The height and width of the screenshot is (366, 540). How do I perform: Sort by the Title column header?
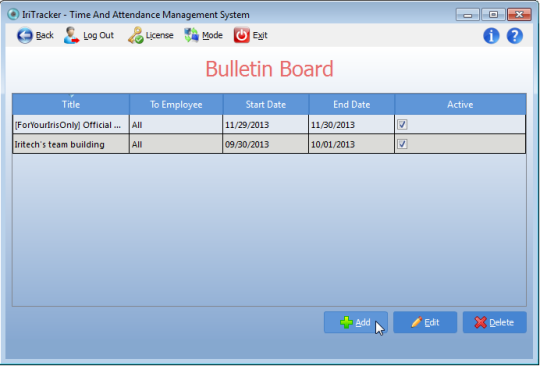[71, 104]
